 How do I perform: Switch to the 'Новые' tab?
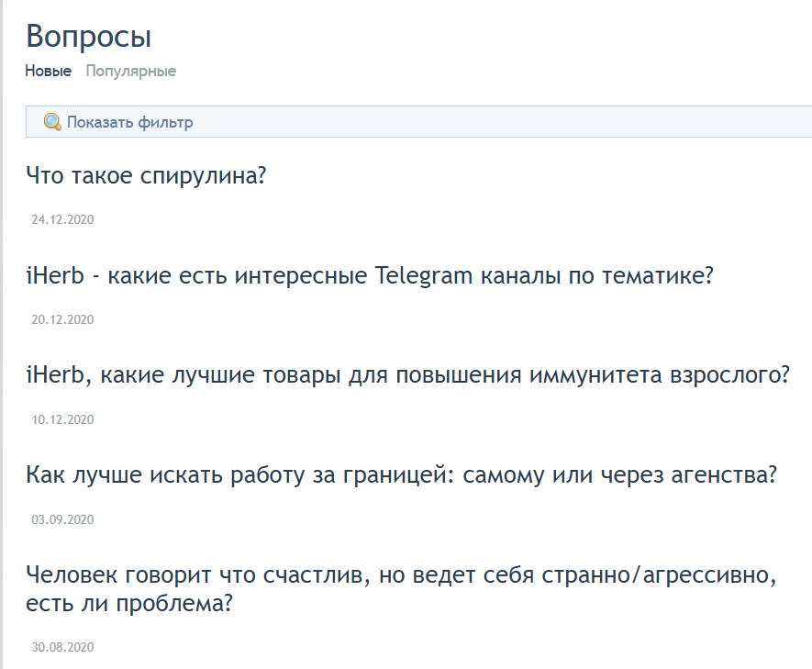tap(48, 71)
